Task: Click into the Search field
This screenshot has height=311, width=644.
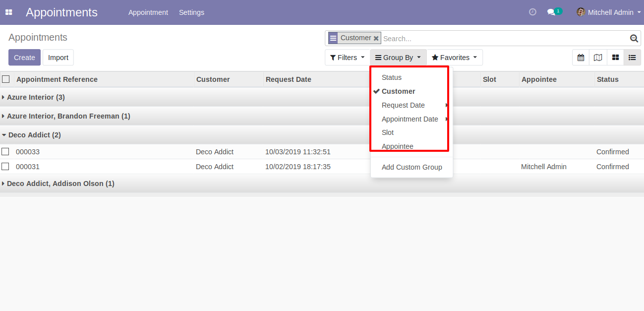Action: click(x=505, y=38)
